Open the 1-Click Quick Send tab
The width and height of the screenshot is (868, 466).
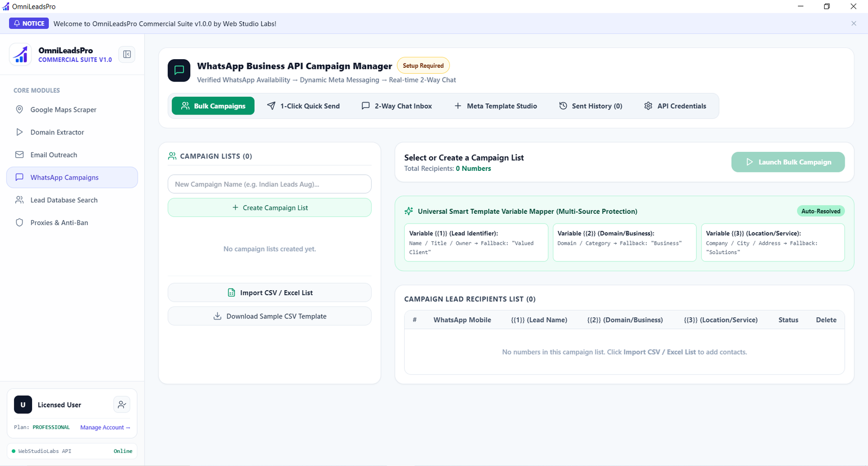[x=303, y=106]
